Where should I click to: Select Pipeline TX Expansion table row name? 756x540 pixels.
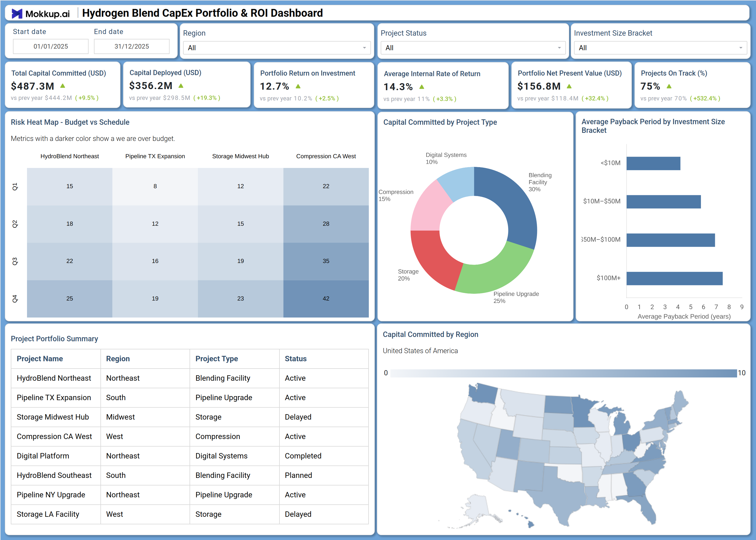(54, 398)
